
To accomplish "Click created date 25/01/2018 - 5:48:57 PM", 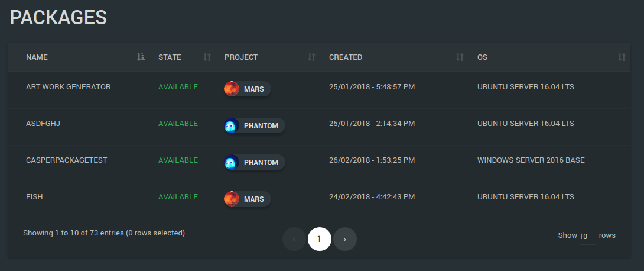I will click(x=372, y=87).
